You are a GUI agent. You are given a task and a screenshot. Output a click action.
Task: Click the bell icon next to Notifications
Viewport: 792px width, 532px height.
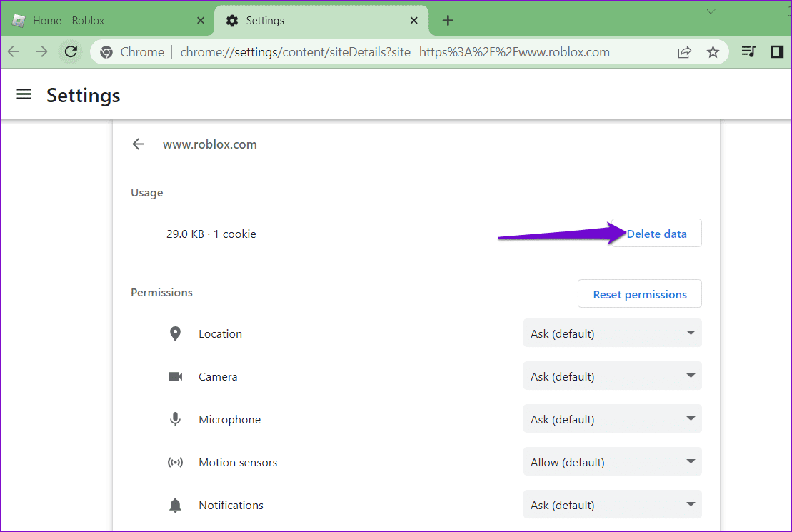(x=175, y=504)
